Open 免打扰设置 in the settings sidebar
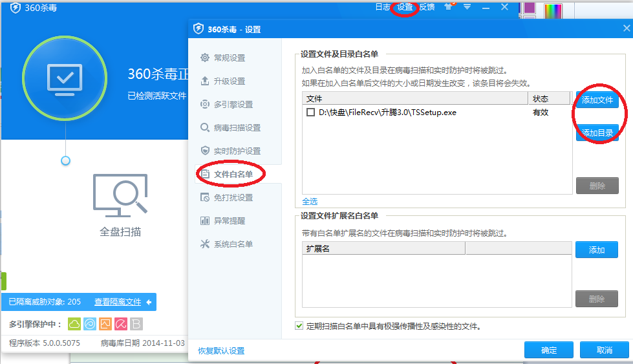Viewport: 633px width, 364px height. (x=233, y=198)
